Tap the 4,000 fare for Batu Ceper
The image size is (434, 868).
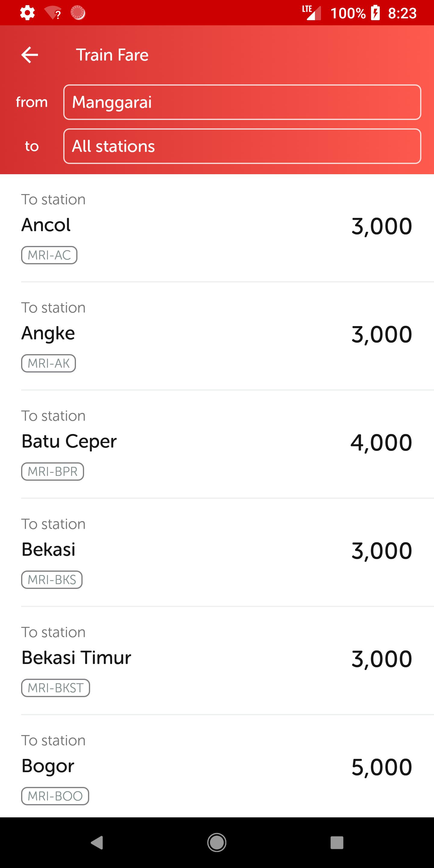[x=381, y=442]
